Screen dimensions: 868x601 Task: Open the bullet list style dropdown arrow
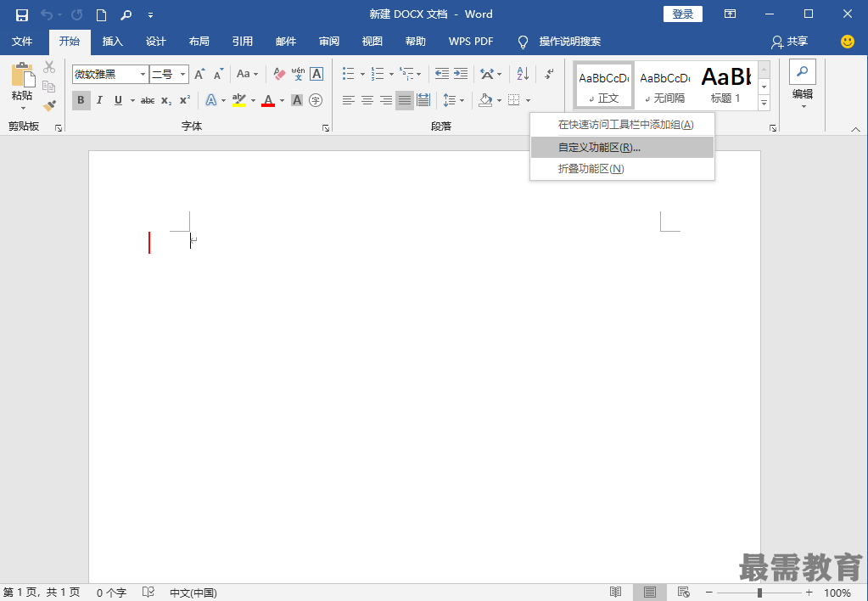pos(362,74)
